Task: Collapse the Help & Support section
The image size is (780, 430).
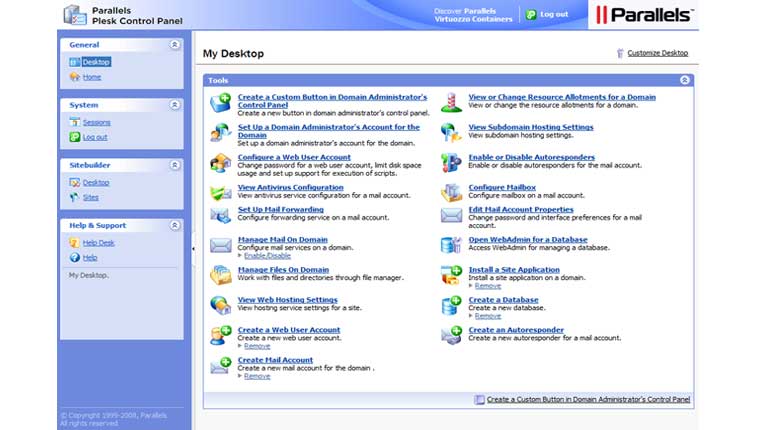Action: (175, 225)
